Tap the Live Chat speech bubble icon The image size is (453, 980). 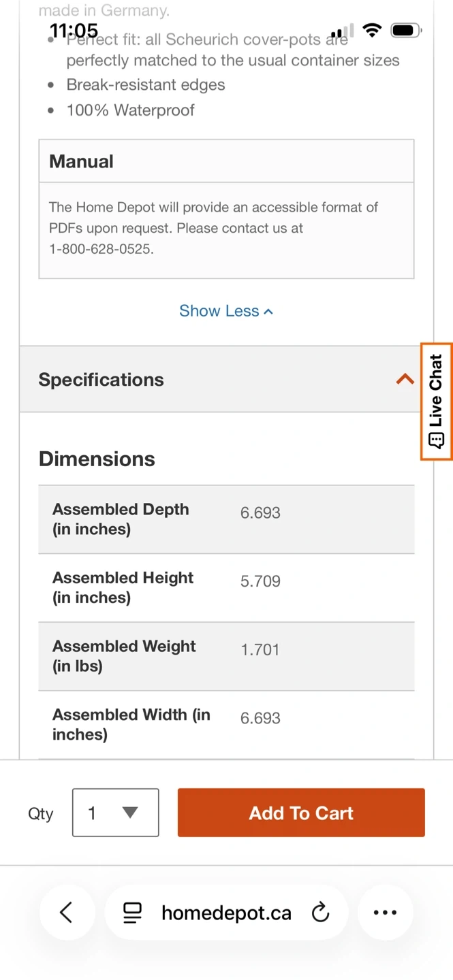(x=436, y=440)
